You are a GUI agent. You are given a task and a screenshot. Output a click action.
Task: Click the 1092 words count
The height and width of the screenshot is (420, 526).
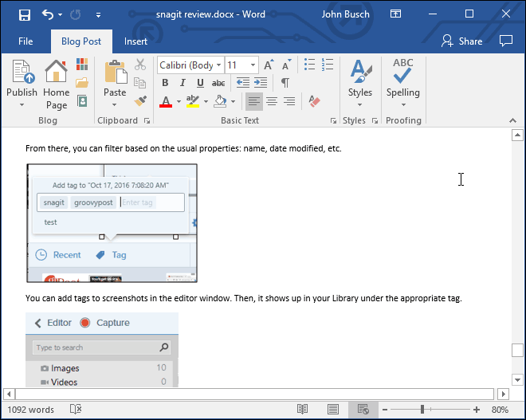[x=30, y=410]
